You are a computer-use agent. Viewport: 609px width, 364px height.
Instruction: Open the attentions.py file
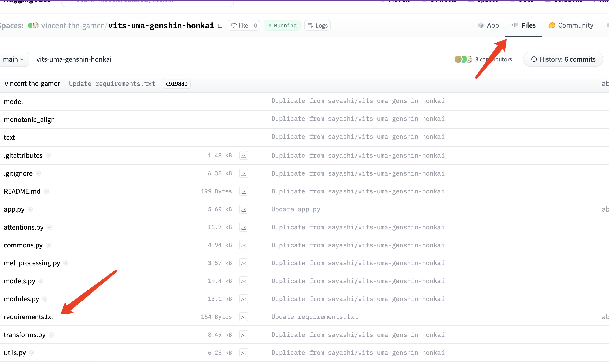(x=24, y=227)
